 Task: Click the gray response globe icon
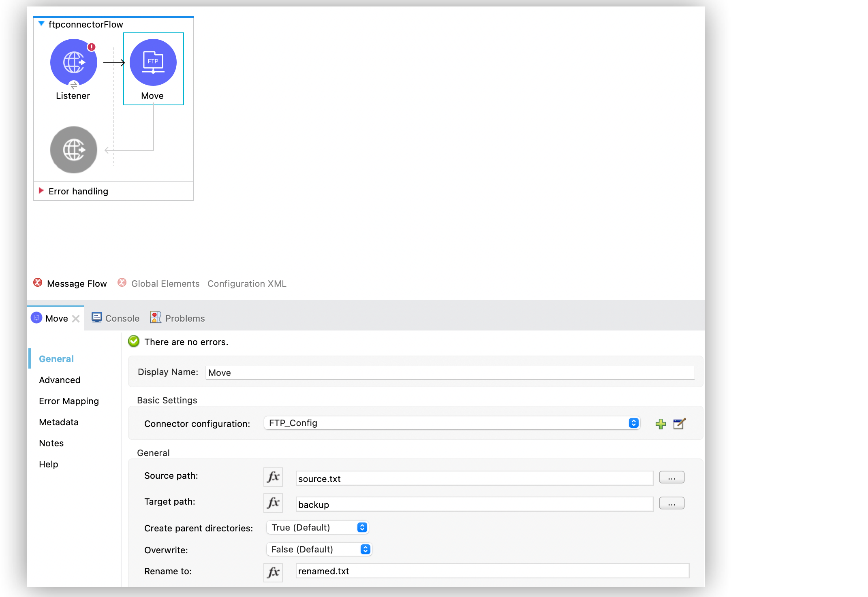click(x=73, y=150)
